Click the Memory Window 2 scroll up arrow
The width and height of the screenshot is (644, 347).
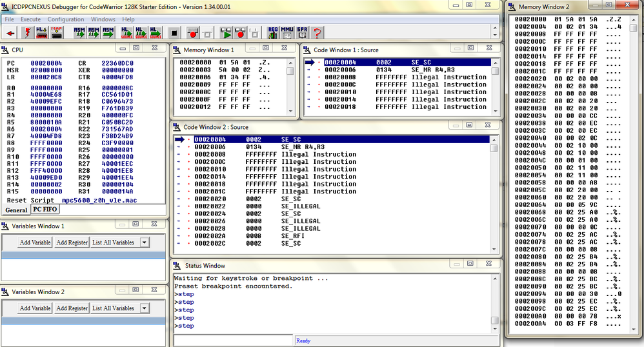[634, 20]
